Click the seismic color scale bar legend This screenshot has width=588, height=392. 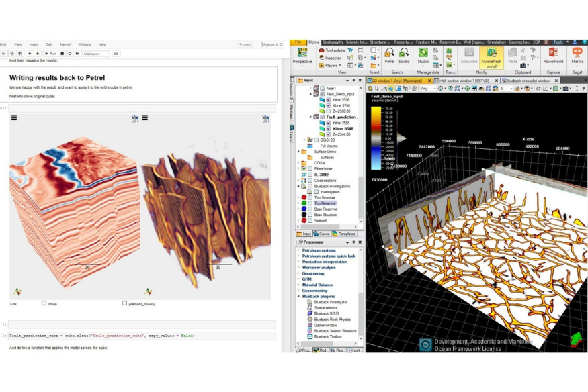pyautogui.click(x=376, y=138)
